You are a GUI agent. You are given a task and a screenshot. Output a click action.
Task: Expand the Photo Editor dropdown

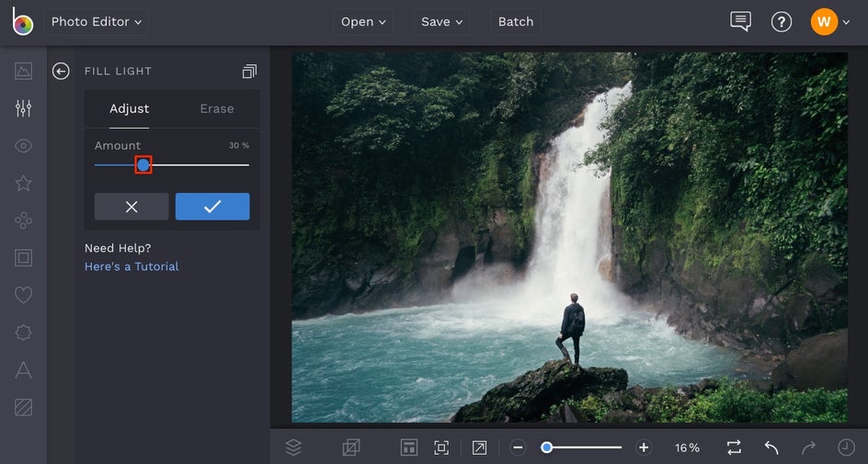pyautogui.click(x=97, y=21)
